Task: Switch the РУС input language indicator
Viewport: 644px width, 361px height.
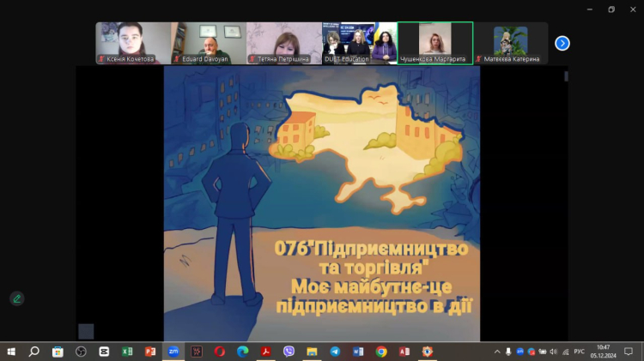Action: (x=579, y=352)
